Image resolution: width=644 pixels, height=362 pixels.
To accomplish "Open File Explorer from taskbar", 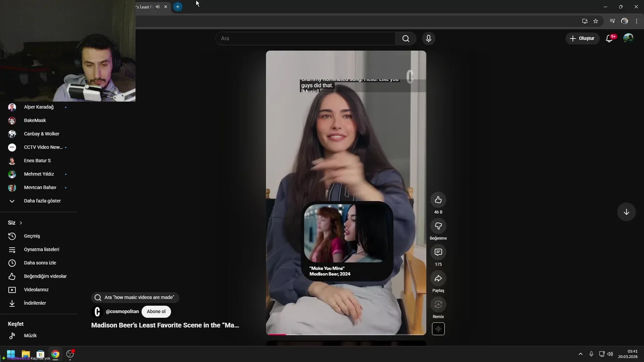I will point(26,354).
